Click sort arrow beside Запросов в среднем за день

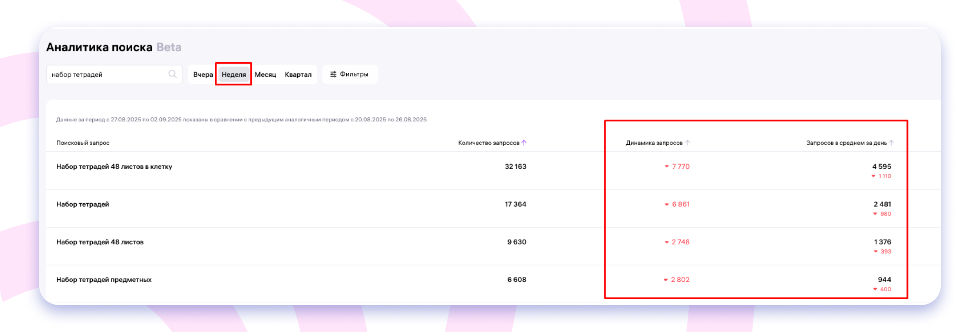[x=891, y=143]
